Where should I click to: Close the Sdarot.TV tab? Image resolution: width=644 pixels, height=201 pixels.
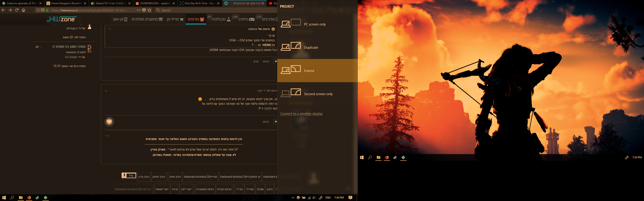tap(129, 3)
